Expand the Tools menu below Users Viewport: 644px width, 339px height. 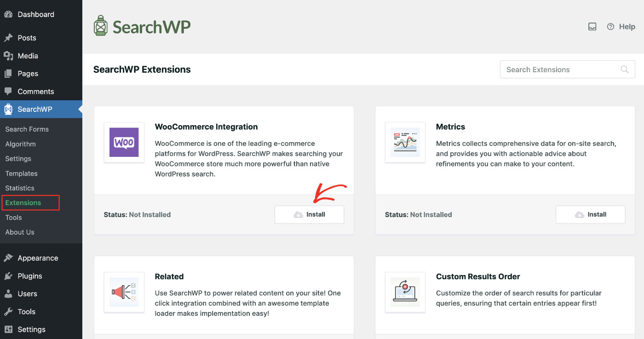[x=25, y=311]
